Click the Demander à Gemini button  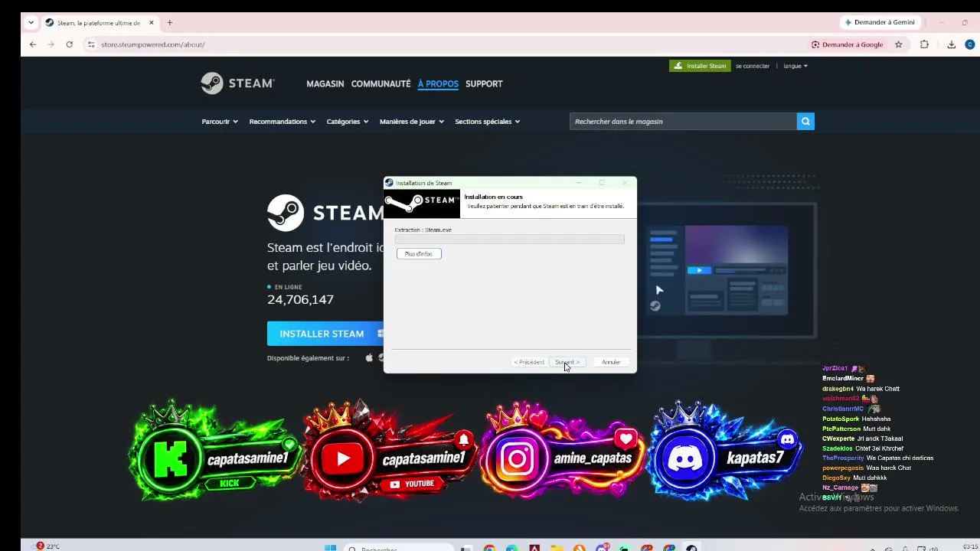coord(880,22)
